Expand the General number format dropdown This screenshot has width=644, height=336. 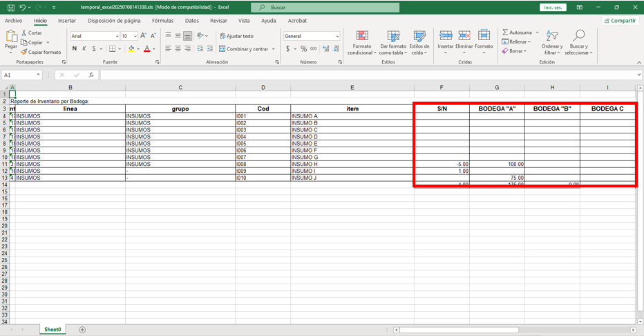[x=337, y=36]
